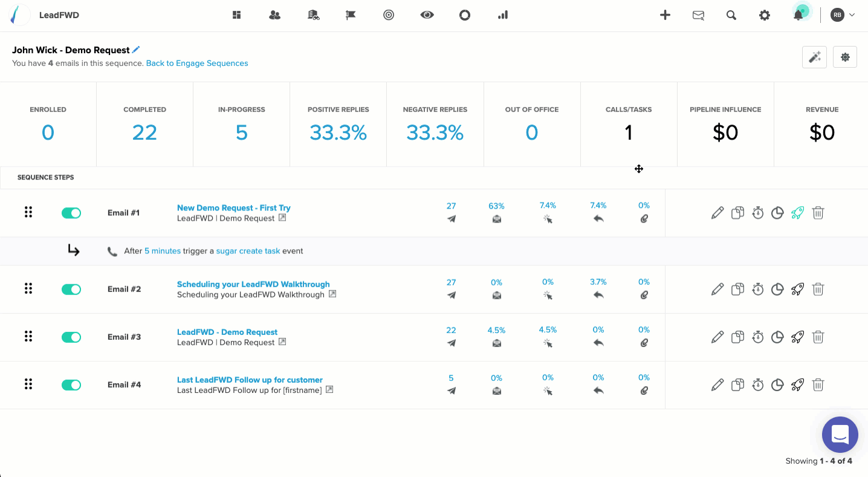The height and width of the screenshot is (477, 868).
Task: Open external link icon beside Email #1 subject
Action: pos(282,218)
